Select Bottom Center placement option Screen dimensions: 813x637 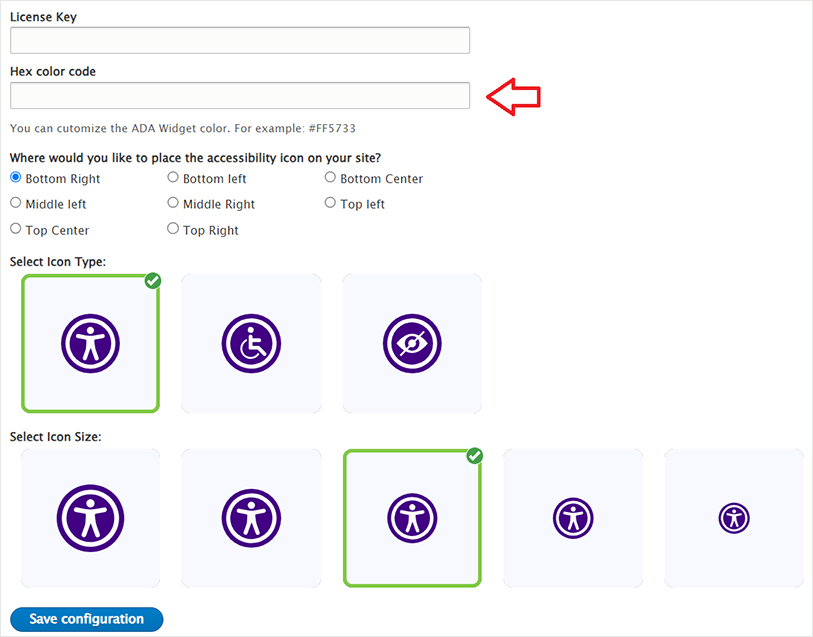click(331, 178)
